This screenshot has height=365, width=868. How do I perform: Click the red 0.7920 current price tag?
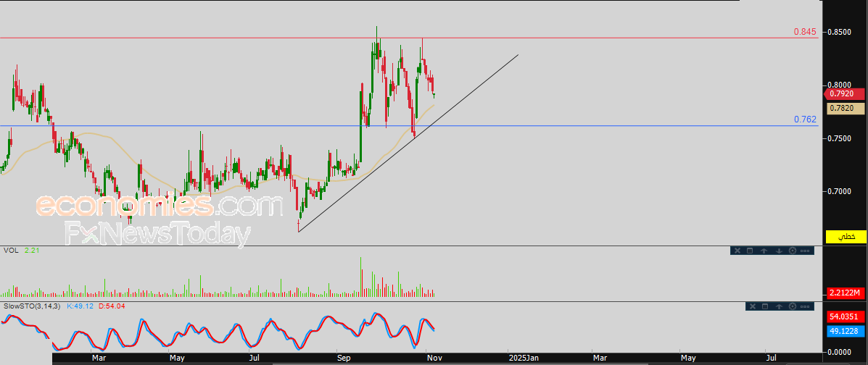tap(845, 93)
